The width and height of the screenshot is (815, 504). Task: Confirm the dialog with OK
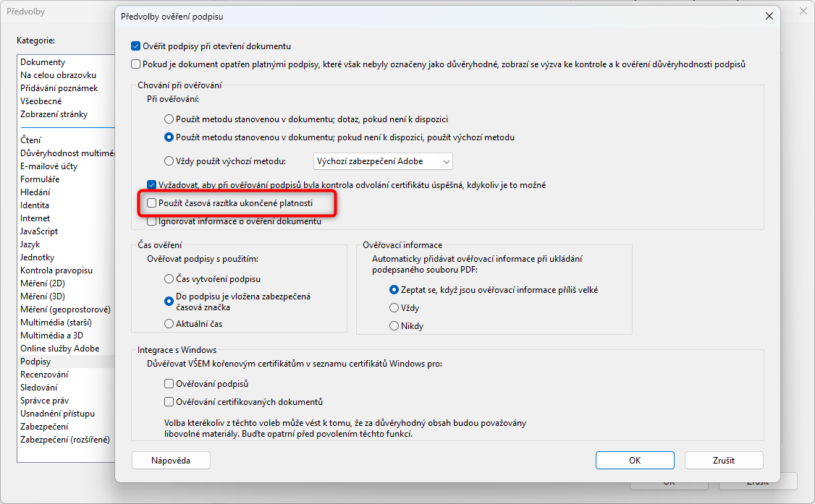pos(635,460)
